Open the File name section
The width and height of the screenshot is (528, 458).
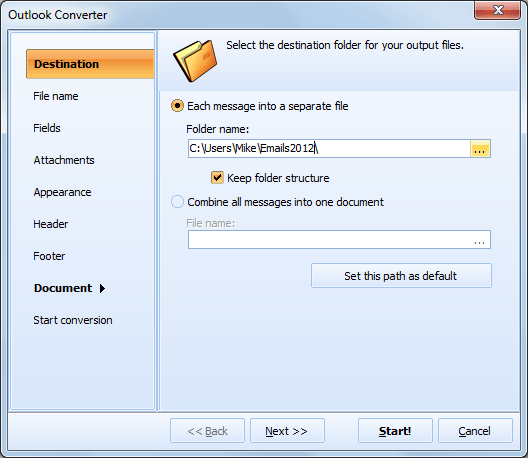56,96
